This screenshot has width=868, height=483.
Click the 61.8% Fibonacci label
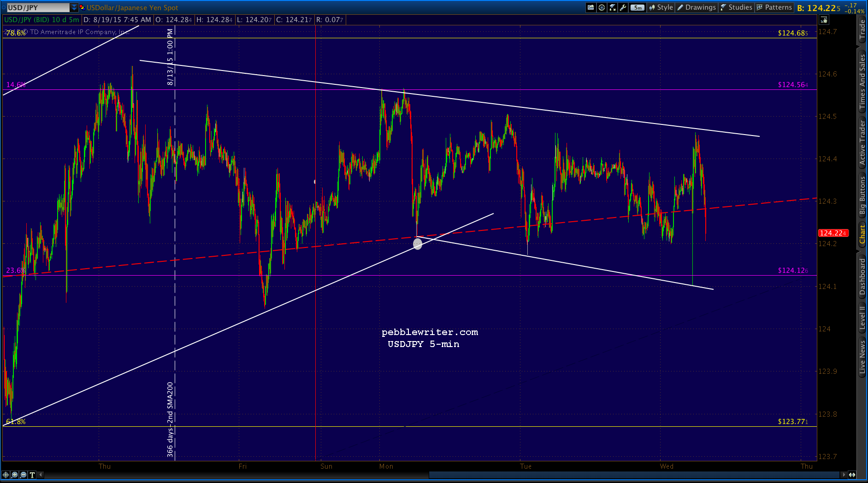pos(16,422)
